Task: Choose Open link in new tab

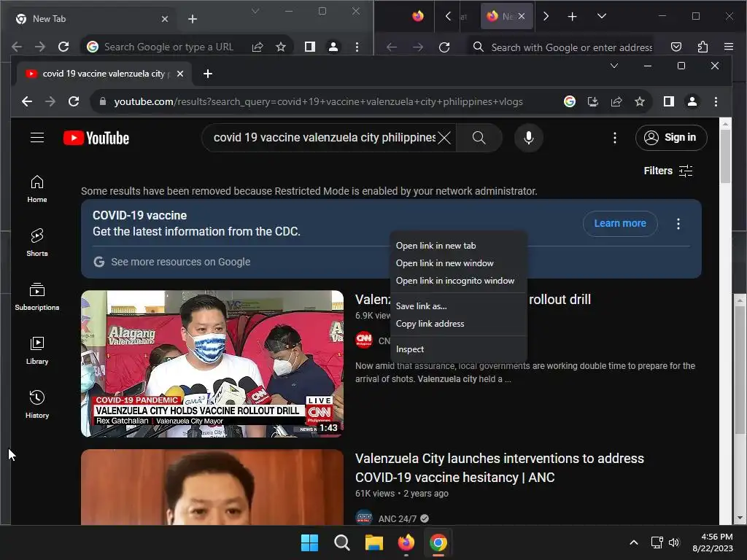Action: click(x=458, y=246)
